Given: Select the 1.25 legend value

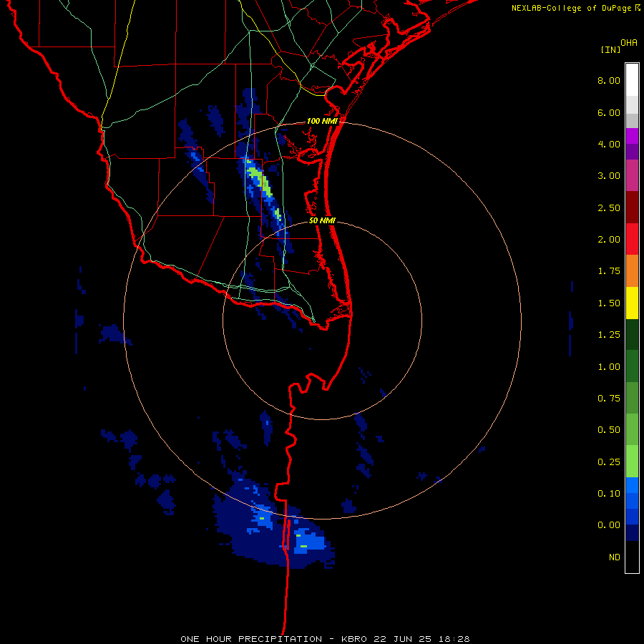Looking at the screenshot, I should (609, 335).
